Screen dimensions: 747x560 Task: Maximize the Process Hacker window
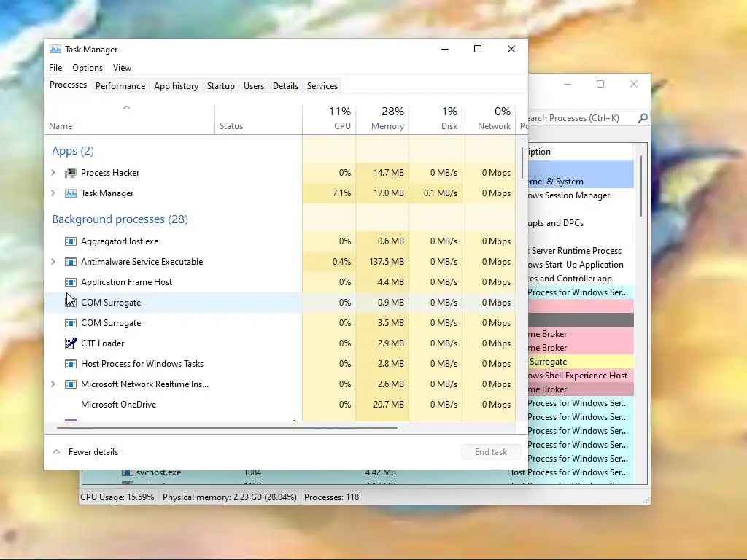point(600,84)
